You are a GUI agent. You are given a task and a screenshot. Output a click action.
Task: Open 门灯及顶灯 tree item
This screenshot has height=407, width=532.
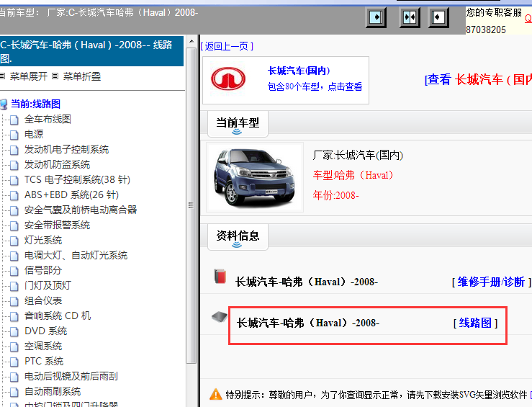click(x=48, y=285)
